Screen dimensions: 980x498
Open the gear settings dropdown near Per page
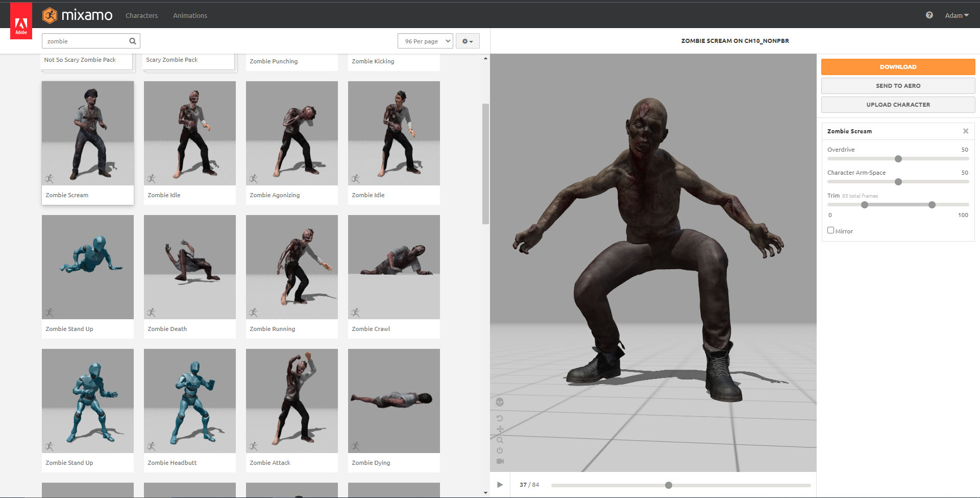pos(467,41)
